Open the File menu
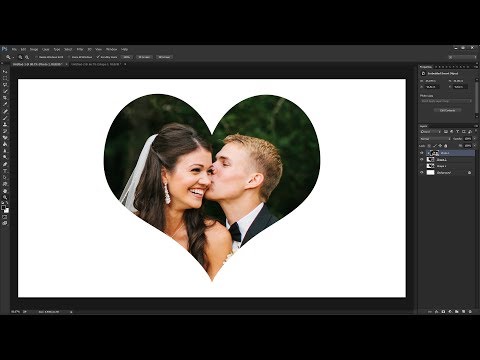This screenshot has width=480, height=360. (14, 49)
